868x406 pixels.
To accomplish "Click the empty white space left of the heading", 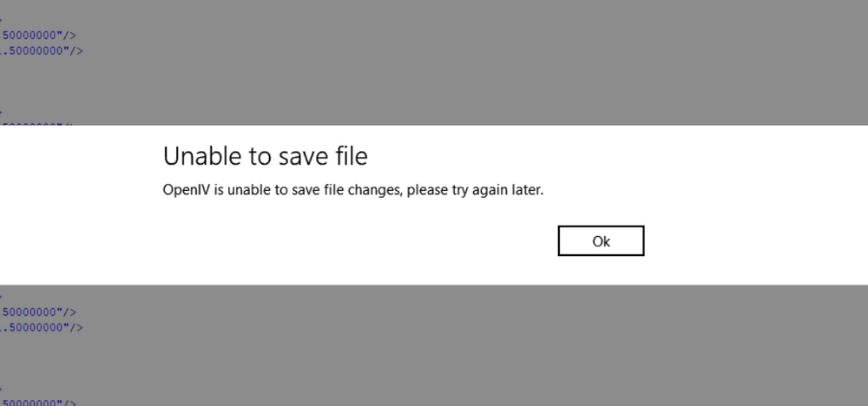I will tap(78, 158).
